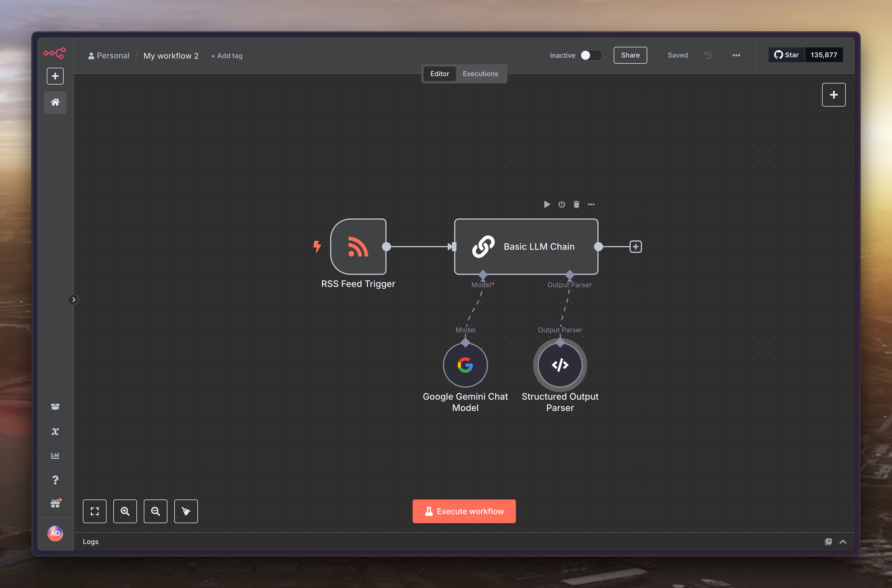Image resolution: width=892 pixels, height=588 pixels.
Task: Expand the left sidebar with chevron
Action: (x=74, y=300)
